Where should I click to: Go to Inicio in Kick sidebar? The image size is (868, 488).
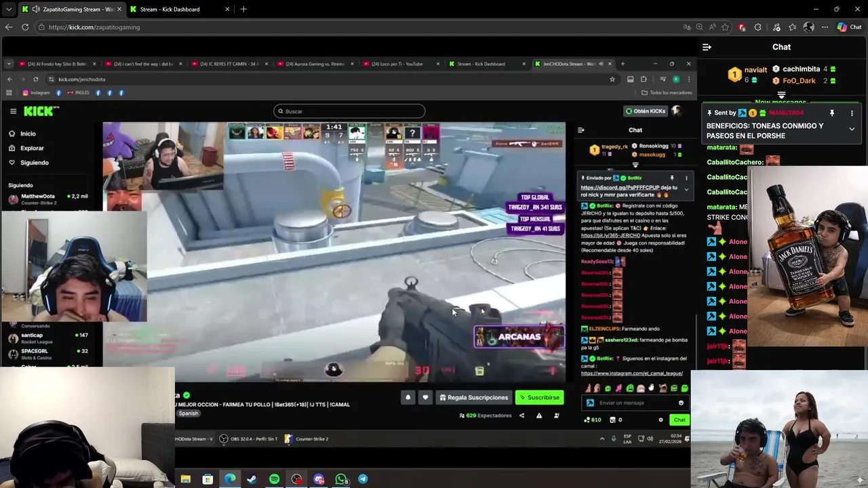click(x=28, y=134)
